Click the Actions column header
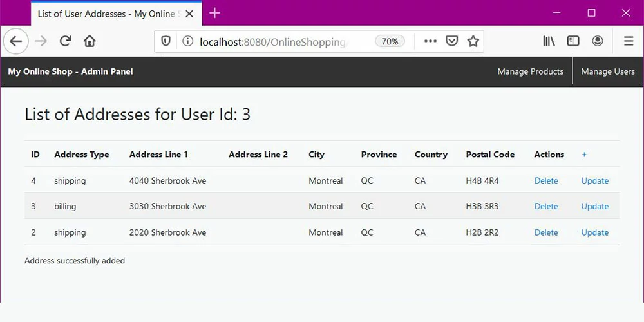 549,155
